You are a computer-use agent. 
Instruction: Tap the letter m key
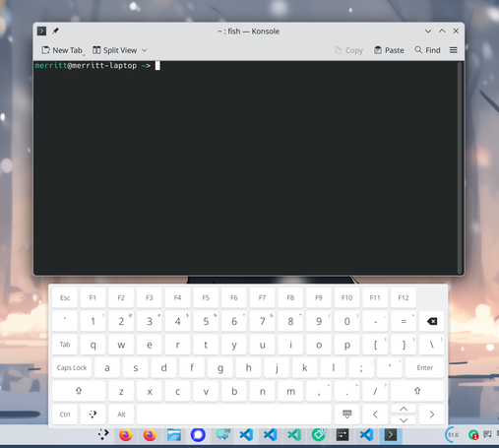click(290, 391)
